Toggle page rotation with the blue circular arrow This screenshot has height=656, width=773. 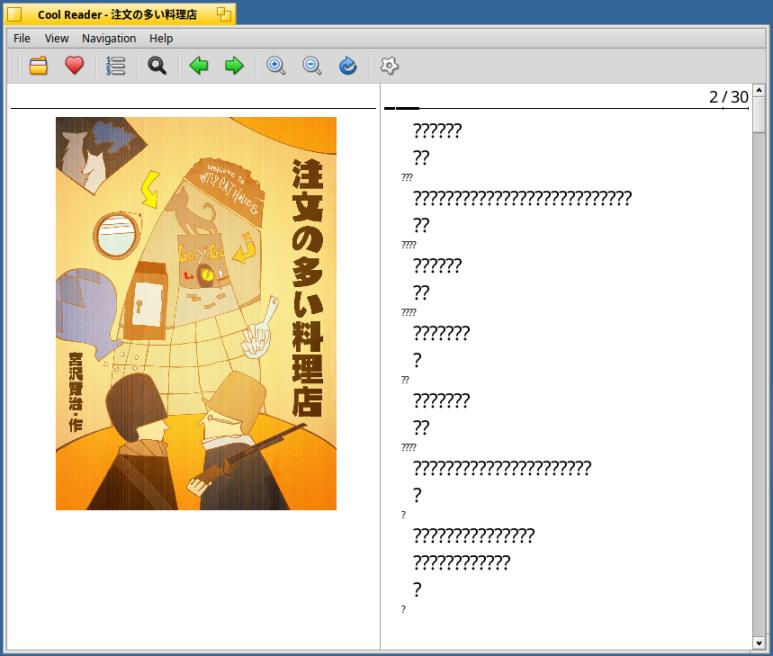point(348,66)
